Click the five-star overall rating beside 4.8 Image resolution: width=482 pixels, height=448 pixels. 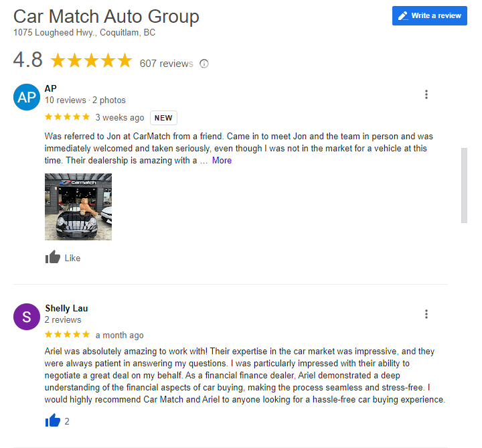92,61
